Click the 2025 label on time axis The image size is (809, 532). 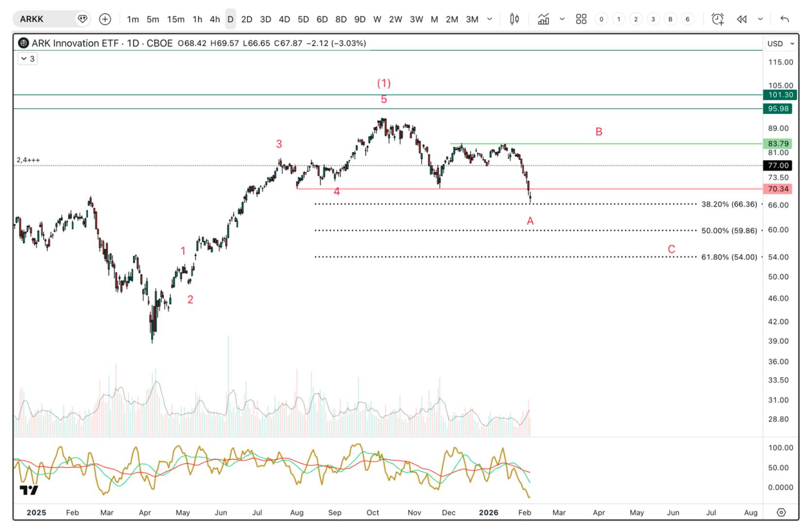pos(36,513)
